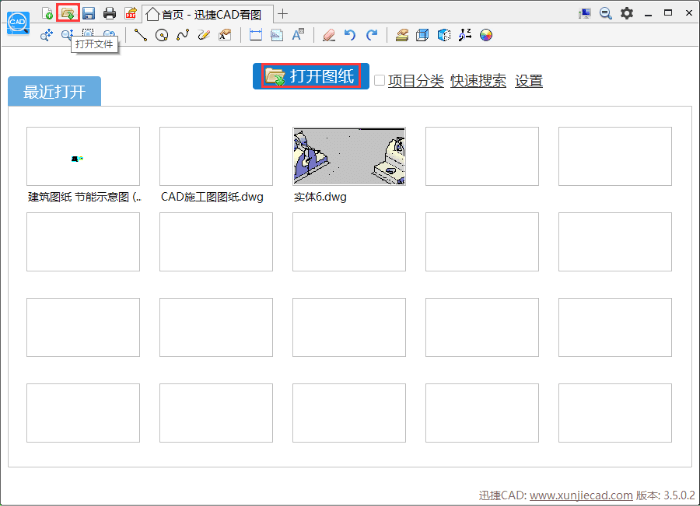Click the CAD app logo
Screen dimensions: 700x506
[18, 23]
